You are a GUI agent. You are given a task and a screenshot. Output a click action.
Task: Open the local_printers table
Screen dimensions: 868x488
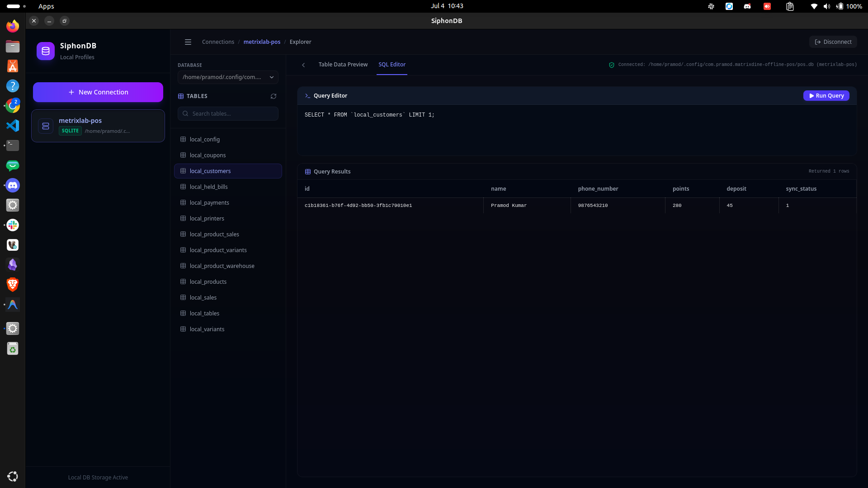click(228, 219)
